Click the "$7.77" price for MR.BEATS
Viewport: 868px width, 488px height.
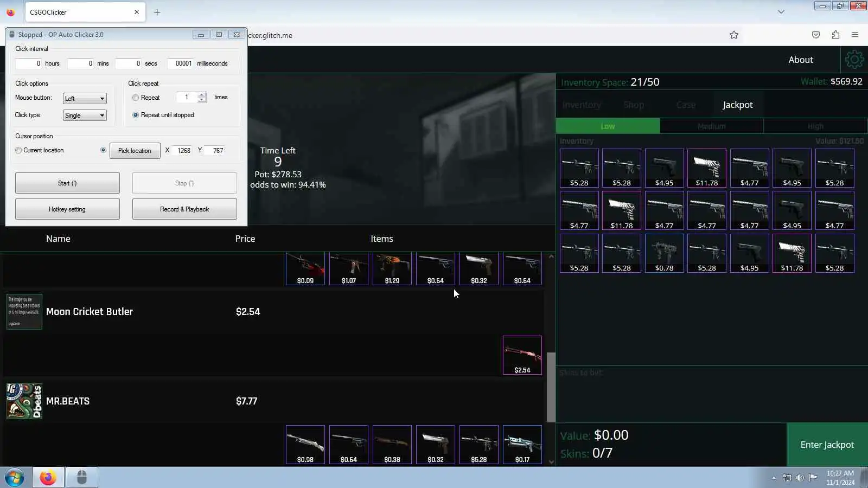pos(247,401)
